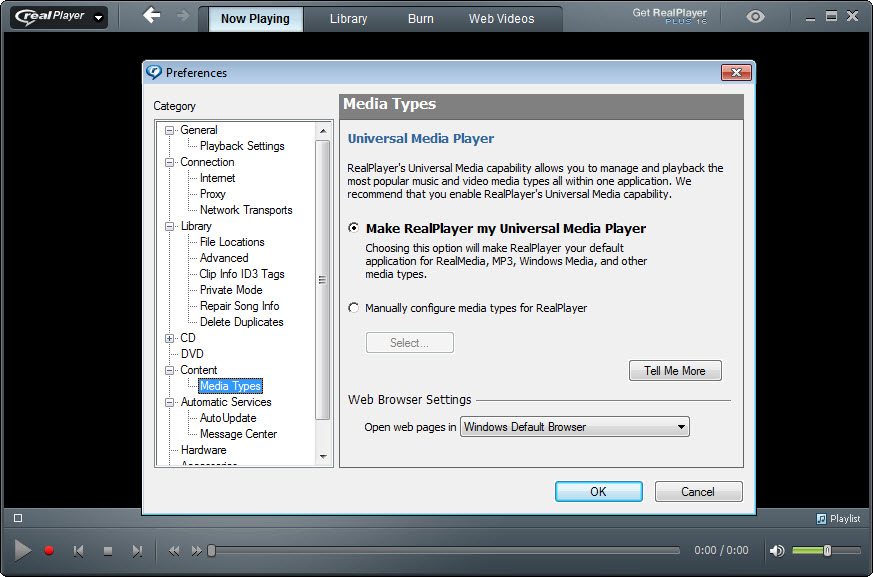Switch to the Library tab
Screen dimensions: 873x577
(349, 18)
